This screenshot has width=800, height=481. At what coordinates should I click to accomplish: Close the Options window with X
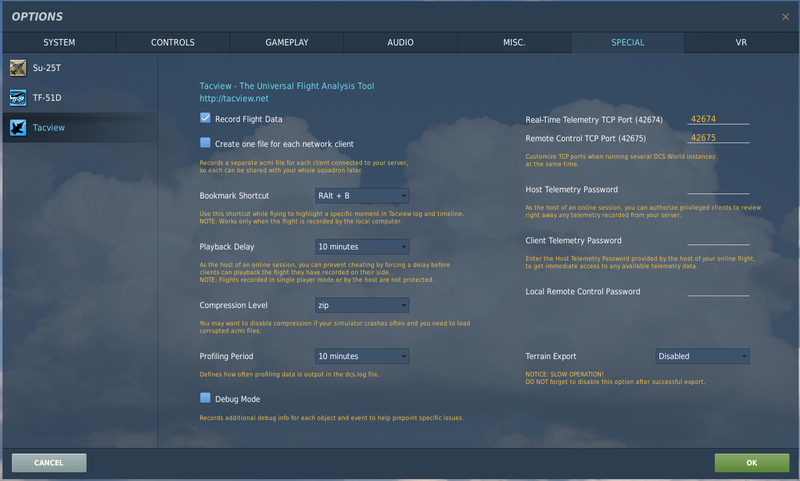[x=785, y=17]
